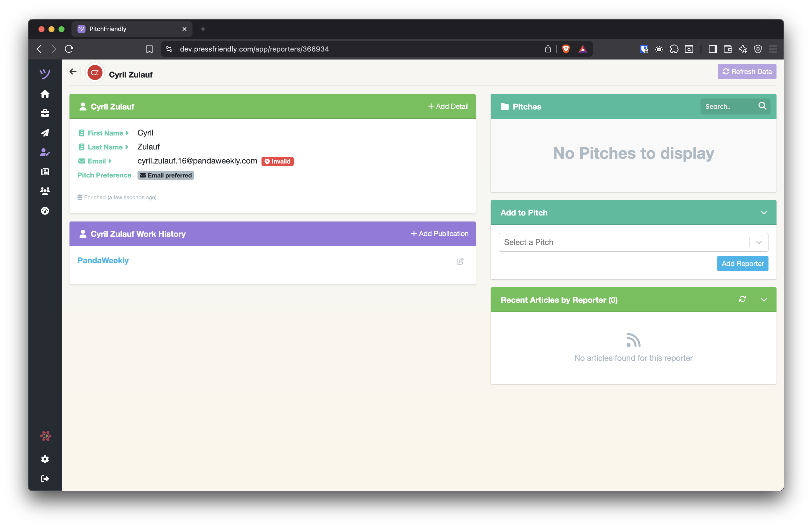812x528 pixels.
Task: Open the browser hamburger menu
Action: pyautogui.click(x=773, y=49)
